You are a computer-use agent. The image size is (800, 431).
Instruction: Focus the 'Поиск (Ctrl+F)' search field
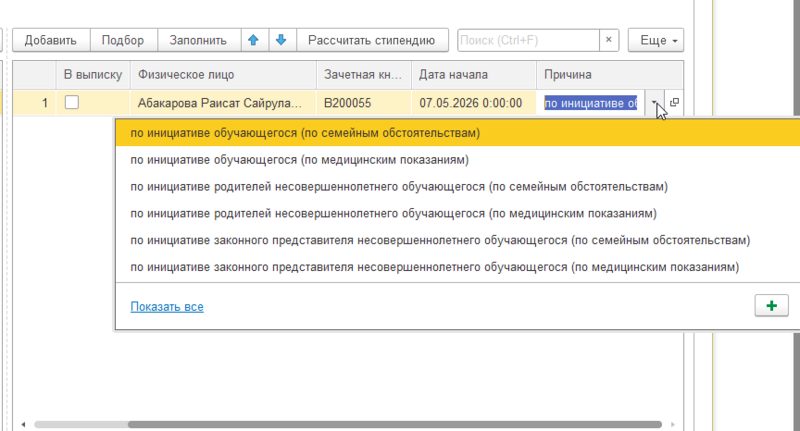pyautogui.click(x=529, y=40)
